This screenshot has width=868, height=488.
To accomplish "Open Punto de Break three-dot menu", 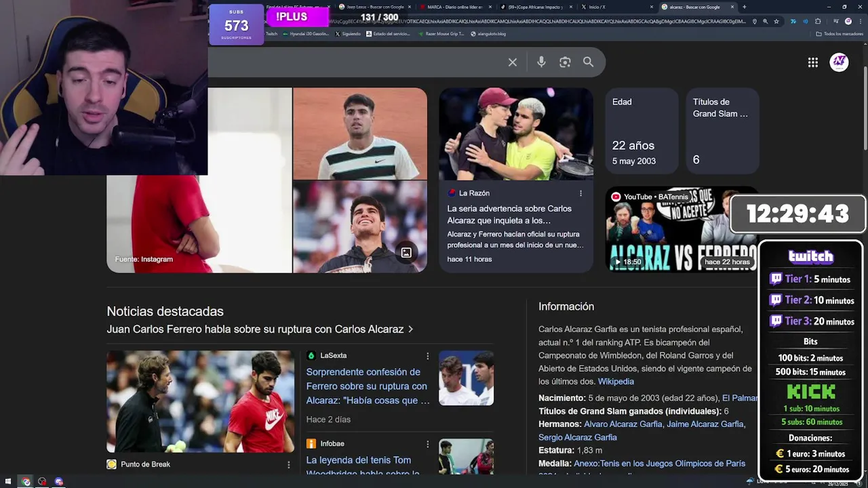I will pyautogui.click(x=288, y=465).
